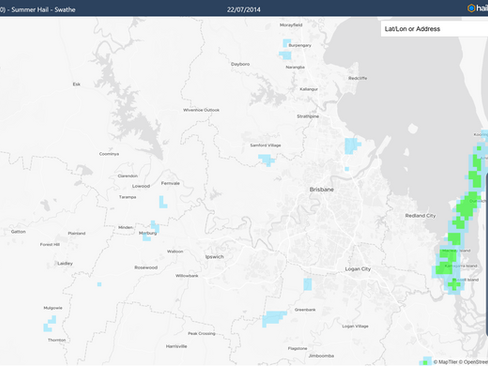Click the Dayboro label
The width and height of the screenshot is (488, 366).
click(x=240, y=64)
